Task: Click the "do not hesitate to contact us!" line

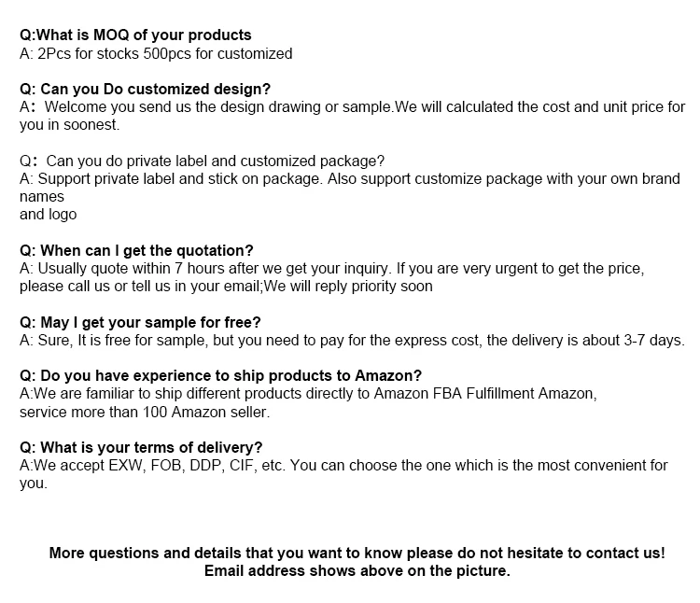Action: click(357, 553)
